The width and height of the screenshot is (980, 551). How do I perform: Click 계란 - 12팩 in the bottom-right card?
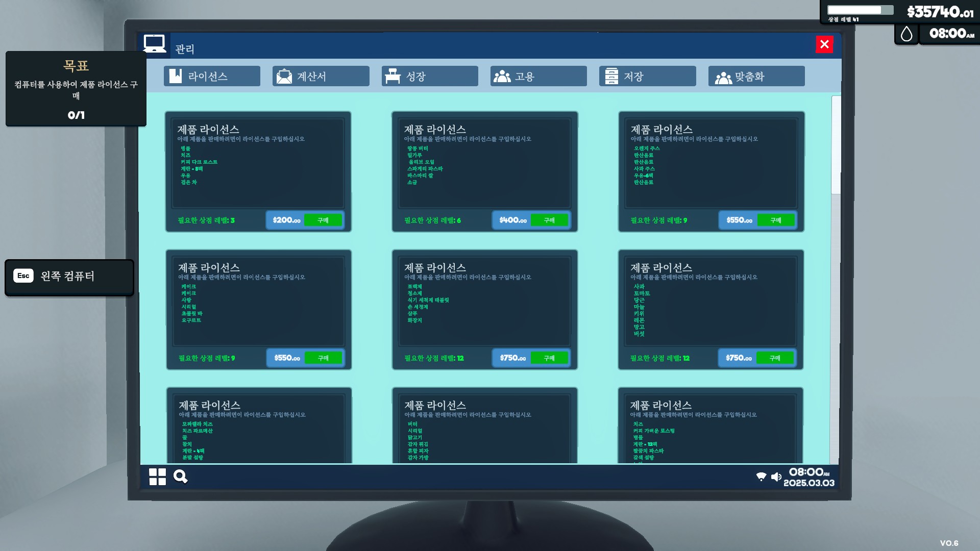(x=645, y=444)
